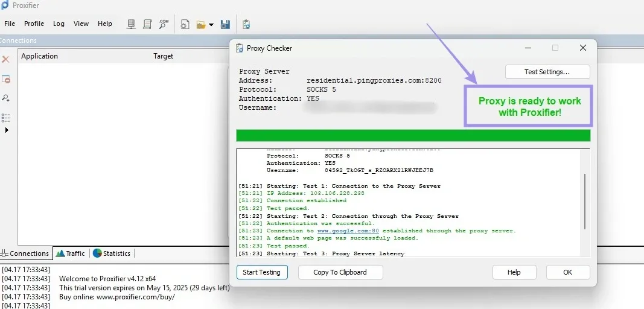Click 'Starting: Test 1: Connection to the Proxy Server'

tap(339, 186)
